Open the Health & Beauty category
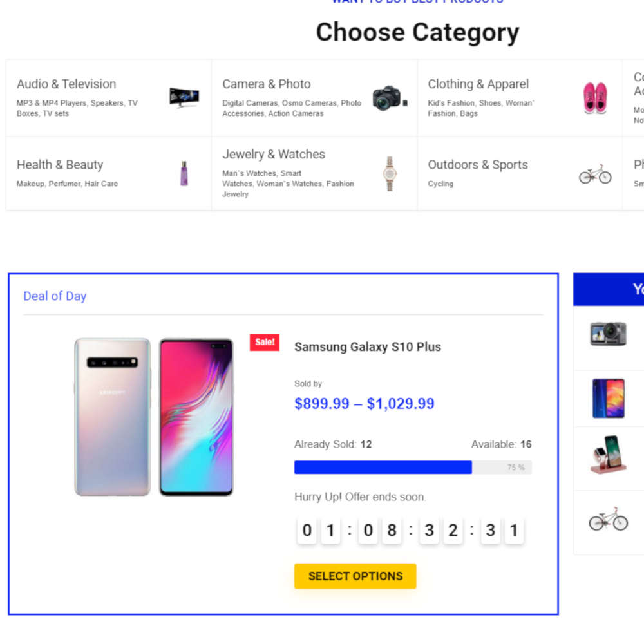Image resolution: width=644 pixels, height=644 pixels. tap(60, 165)
